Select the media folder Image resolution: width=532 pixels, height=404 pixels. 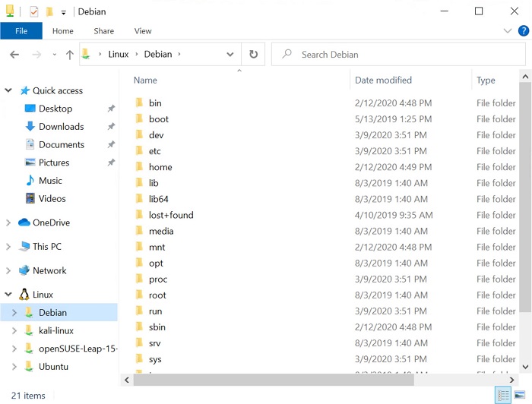161,231
